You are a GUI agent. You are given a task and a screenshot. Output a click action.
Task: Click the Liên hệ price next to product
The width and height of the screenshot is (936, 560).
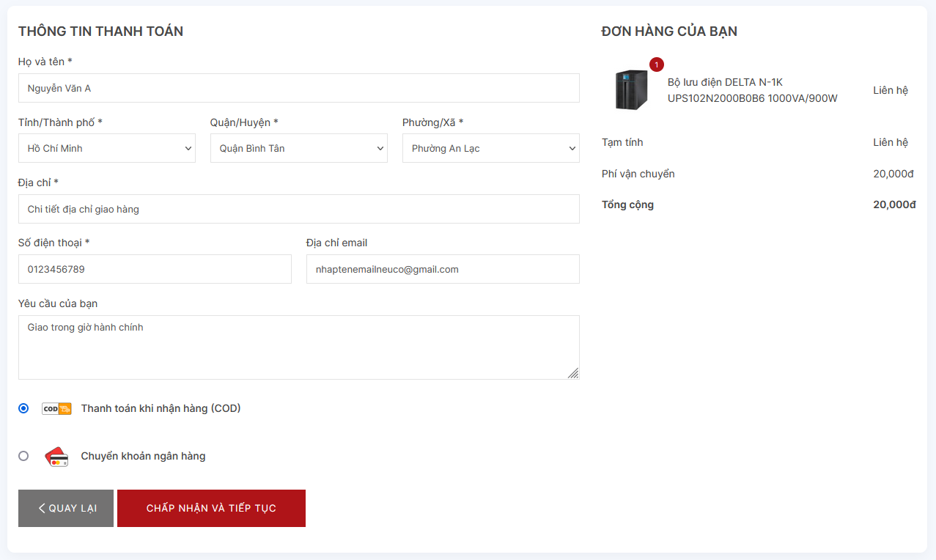click(x=891, y=90)
